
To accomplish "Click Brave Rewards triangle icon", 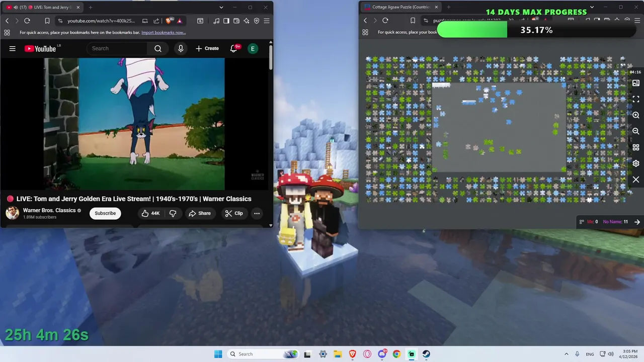I will [x=179, y=21].
